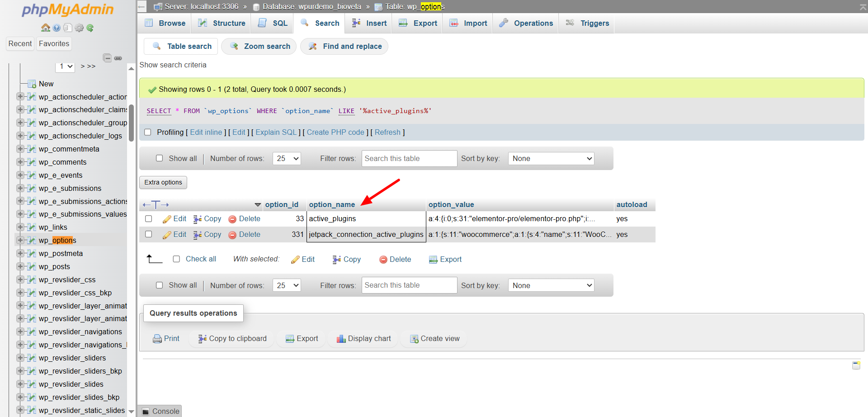This screenshot has width=868, height=417.
Task: Click the Home icon in sidebar
Action: point(46,28)
